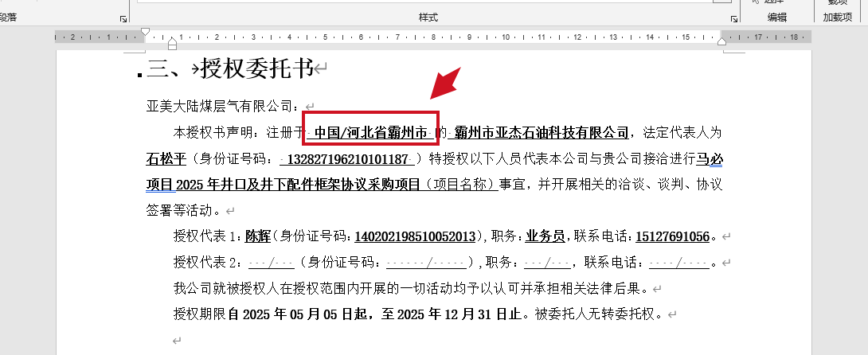
Task: Click blank 职务 field in 授权代表 2 row
Action: click(x=547, y=263)
